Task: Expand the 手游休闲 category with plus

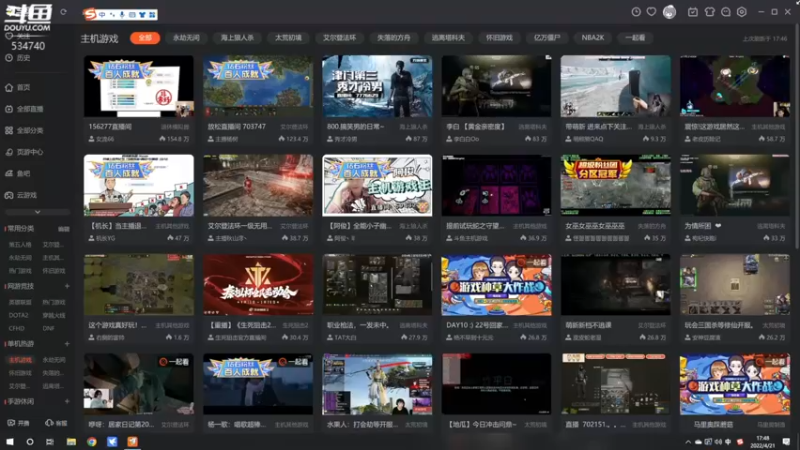Action: tap(67, 402)
